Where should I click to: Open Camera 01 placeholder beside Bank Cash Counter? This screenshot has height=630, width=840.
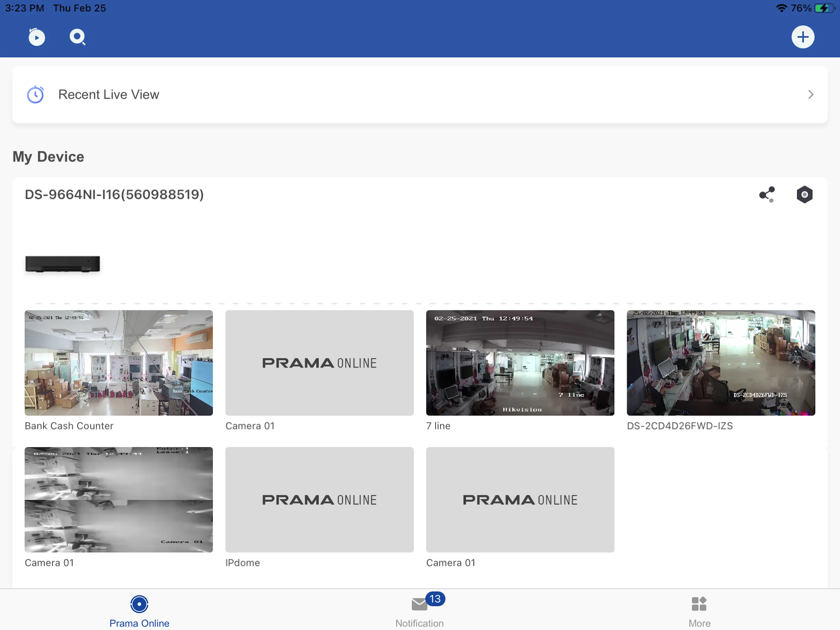point(319,363)
